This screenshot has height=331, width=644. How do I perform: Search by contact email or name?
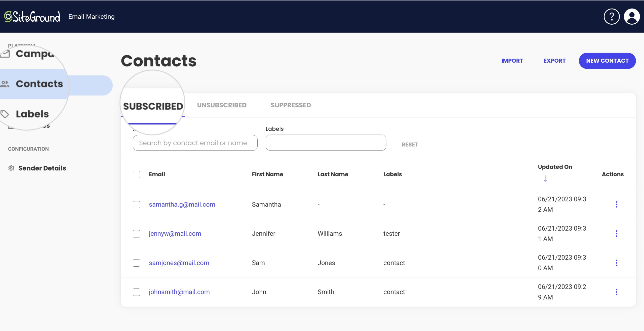tap(195, 143)
